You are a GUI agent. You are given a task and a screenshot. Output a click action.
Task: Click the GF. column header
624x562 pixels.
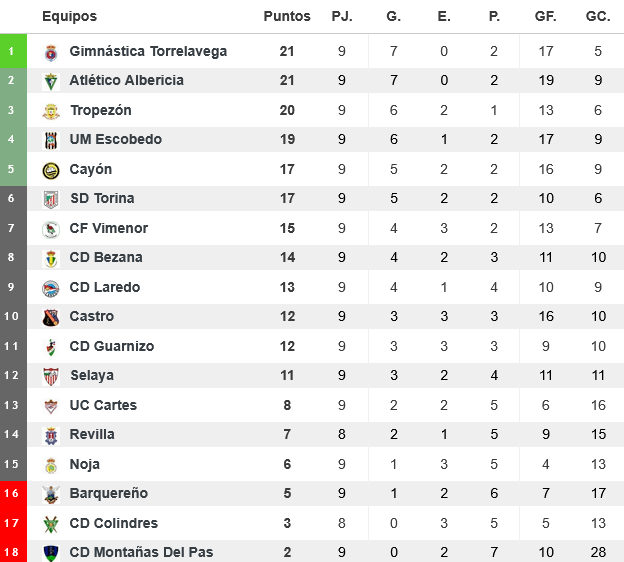[x=545, y=17]
